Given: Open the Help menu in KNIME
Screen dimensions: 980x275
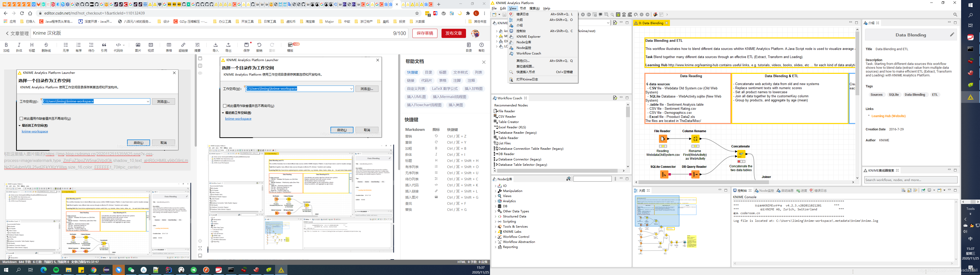Looking at the screenshot, I should [547, 8].
